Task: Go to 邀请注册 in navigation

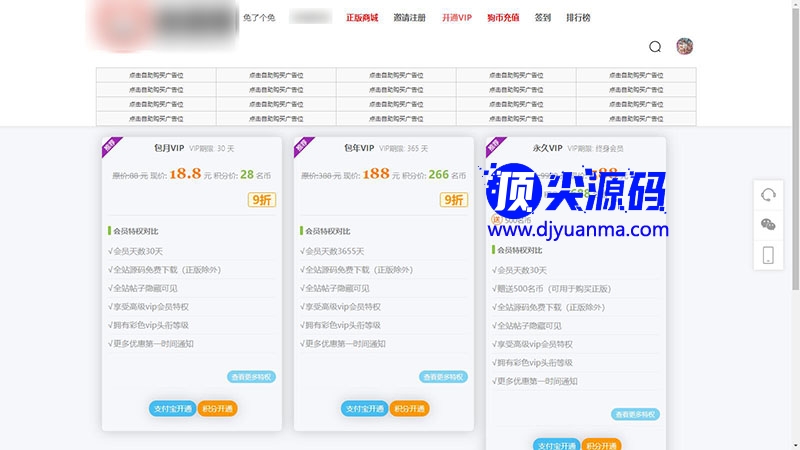Action: click(409, 17)
